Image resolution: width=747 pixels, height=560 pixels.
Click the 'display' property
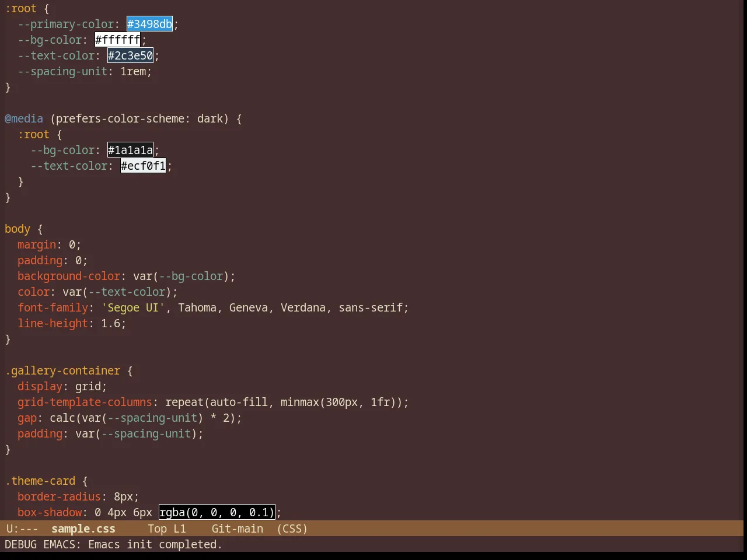click(x=40, y=386)
